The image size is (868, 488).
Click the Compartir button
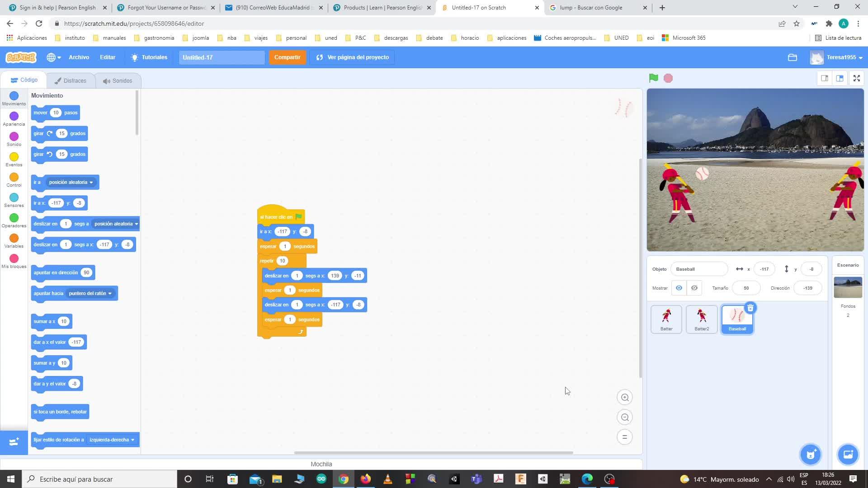point(287,57)
